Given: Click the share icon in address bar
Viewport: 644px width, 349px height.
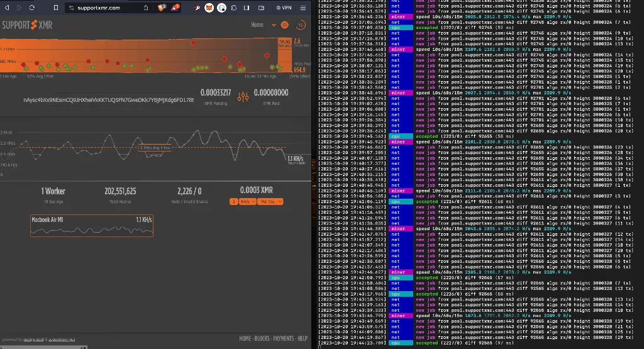Looking at the screenshot, I should pos(145,8).
